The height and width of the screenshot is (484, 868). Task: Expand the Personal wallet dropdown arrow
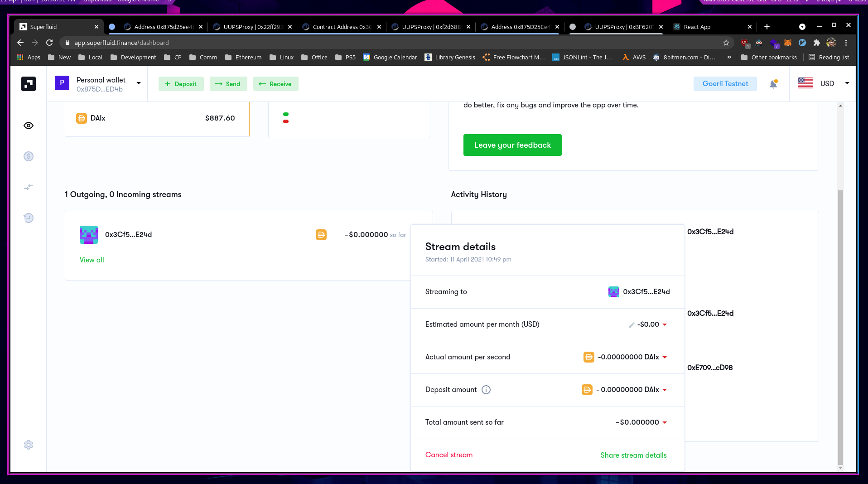[139, 83]
